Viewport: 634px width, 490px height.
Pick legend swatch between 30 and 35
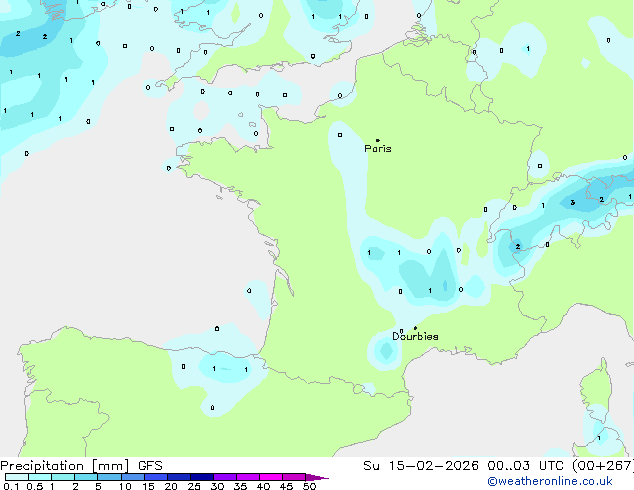click(x=225, y=477)
